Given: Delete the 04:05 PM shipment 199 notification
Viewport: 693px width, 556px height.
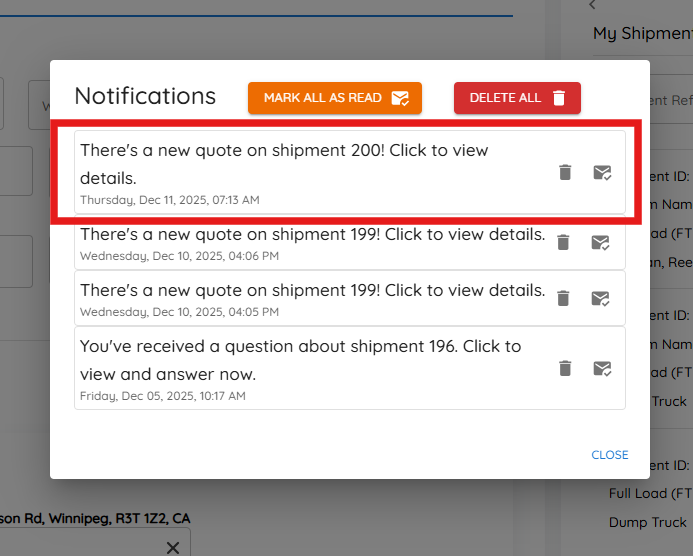Looking at the screenshot, I should tap(563, 298).
